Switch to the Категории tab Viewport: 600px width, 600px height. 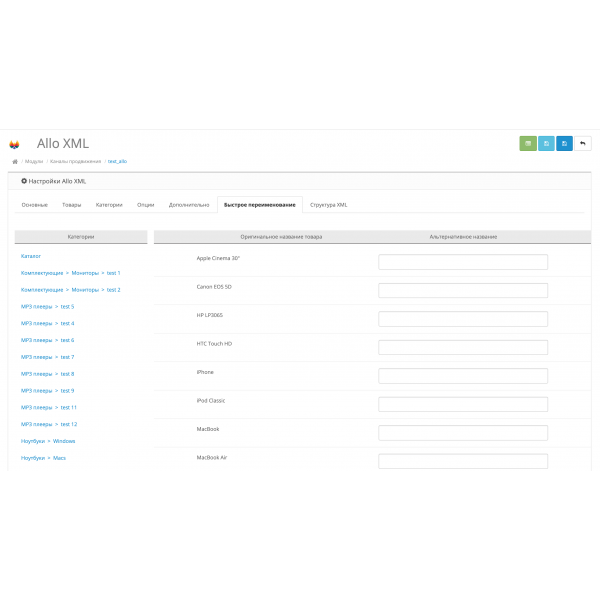[x=109, y=205]
